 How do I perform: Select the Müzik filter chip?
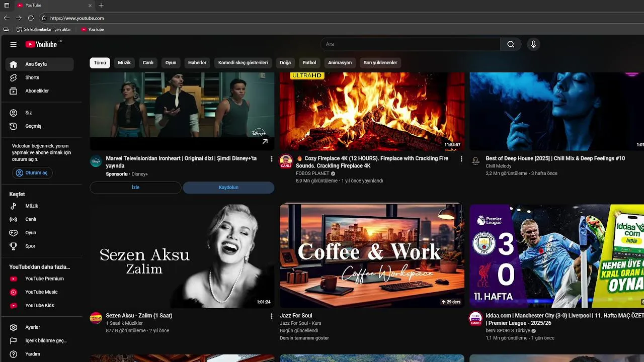[x=124, y=63]
